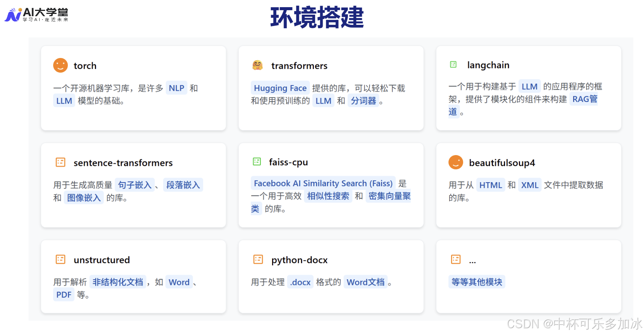The image size is (644, 335).
Task: Click the orange list icon beside python-docx
Action: 258,259
